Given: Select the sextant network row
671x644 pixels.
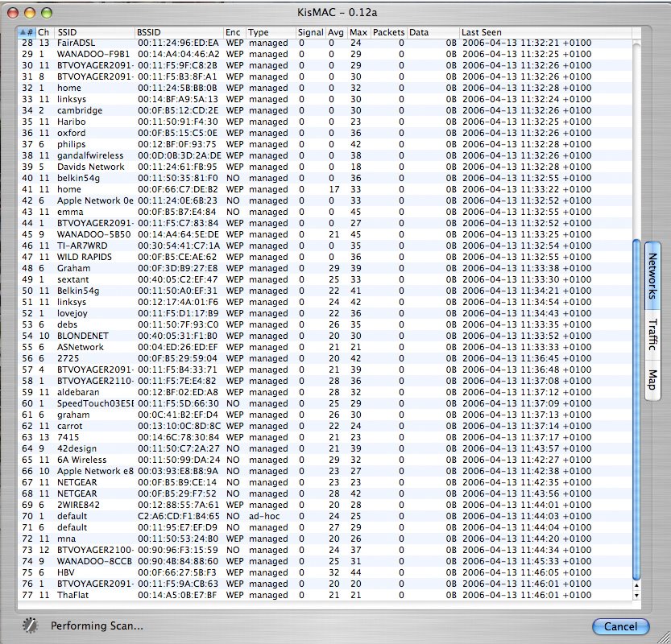Looking at the screenshot, I should [325, 279].
